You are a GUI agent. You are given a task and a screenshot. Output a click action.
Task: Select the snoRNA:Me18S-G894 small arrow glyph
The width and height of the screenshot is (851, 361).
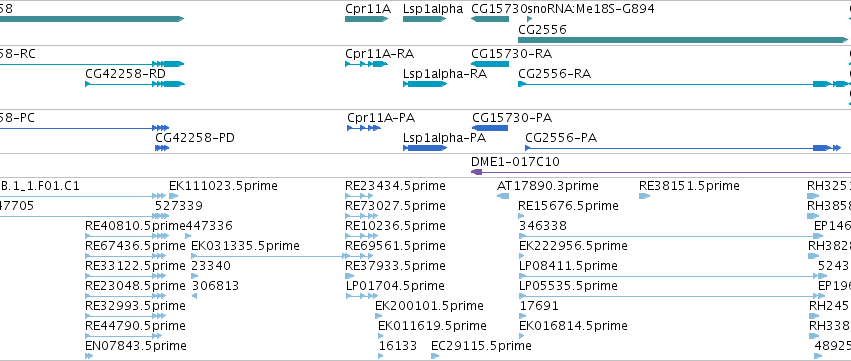[530, 19]
